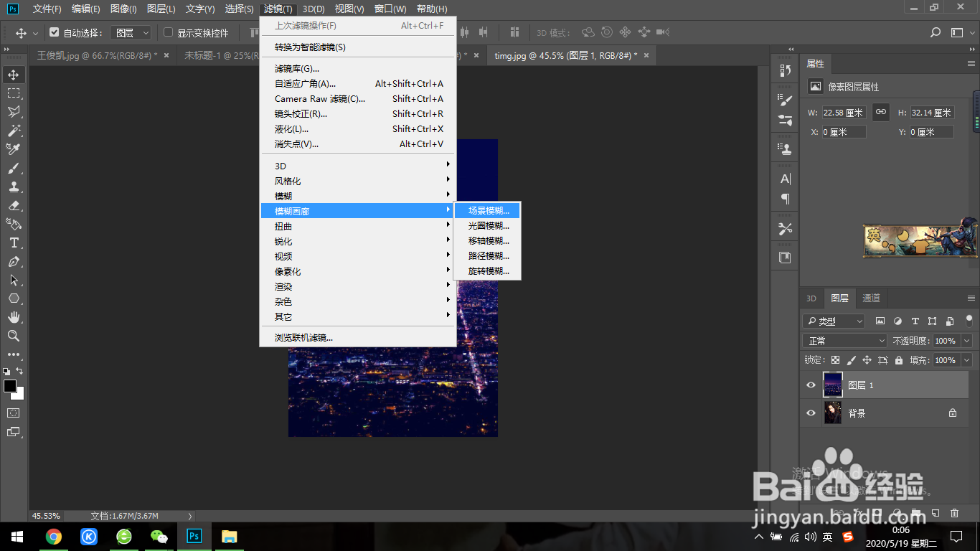This screenshot has height=551, width=980.
Task: Open the 正常 blend mode dropdown
Action: click(845, 341)
